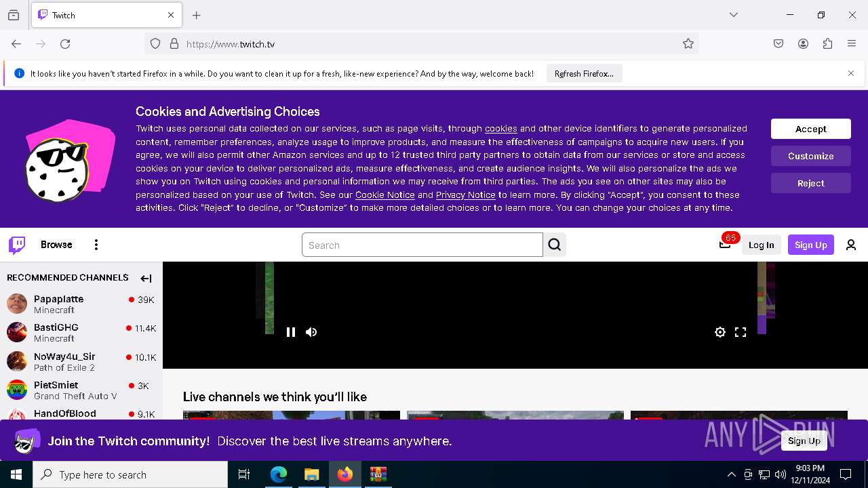Go back to the previous page
This screenshot has width=868, height=488.
click(16, 44)
